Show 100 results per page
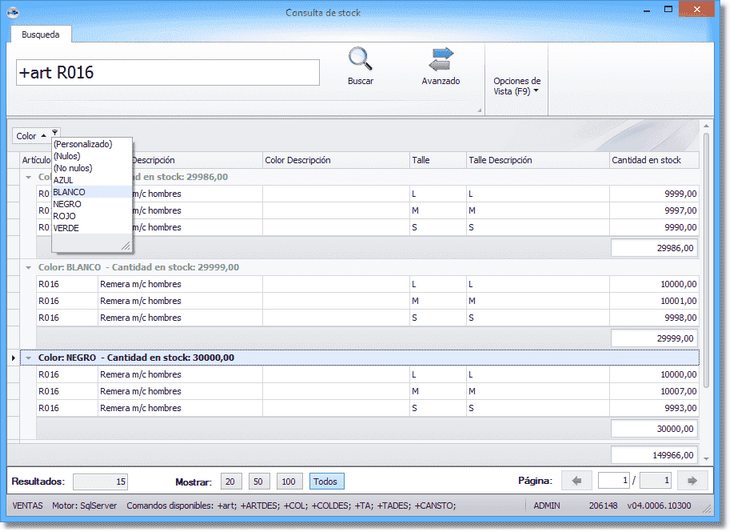This screenshot has height=532, width=730. coord(289,481)
